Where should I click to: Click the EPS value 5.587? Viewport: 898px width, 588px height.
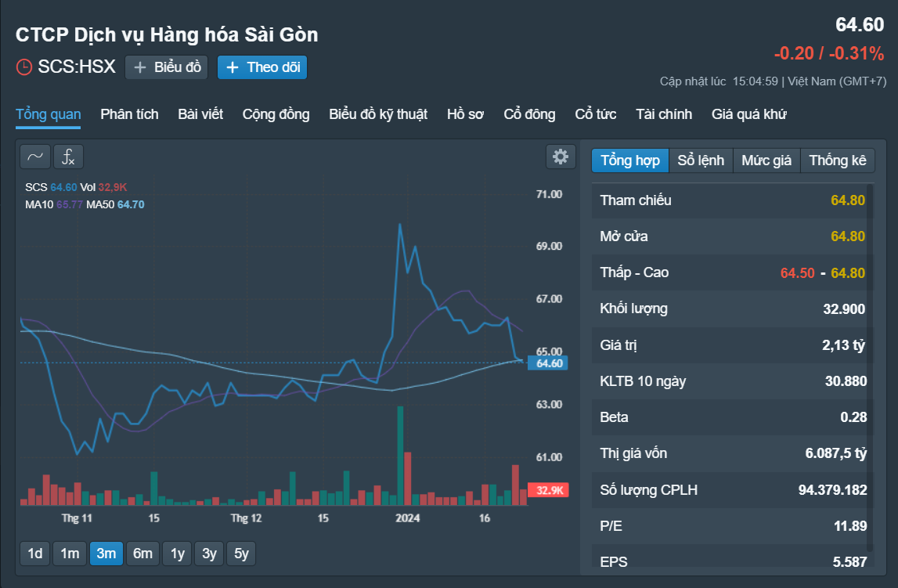(850, 561)
